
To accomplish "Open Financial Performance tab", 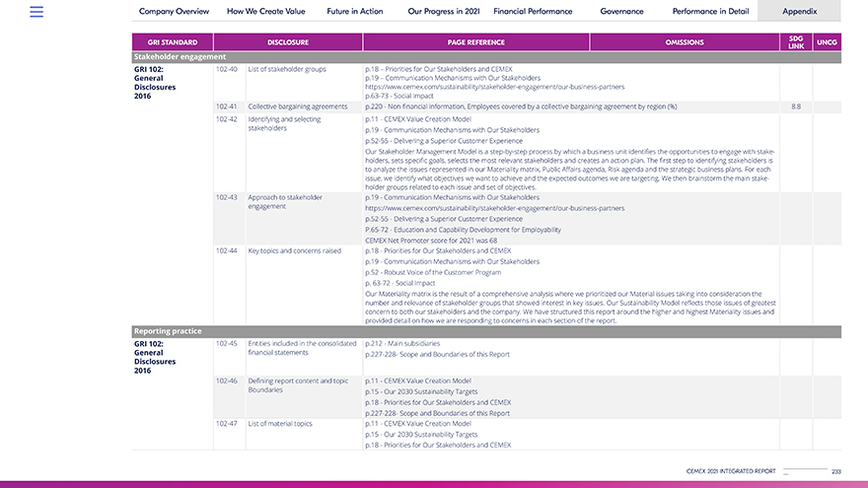I will coord(533,12).
